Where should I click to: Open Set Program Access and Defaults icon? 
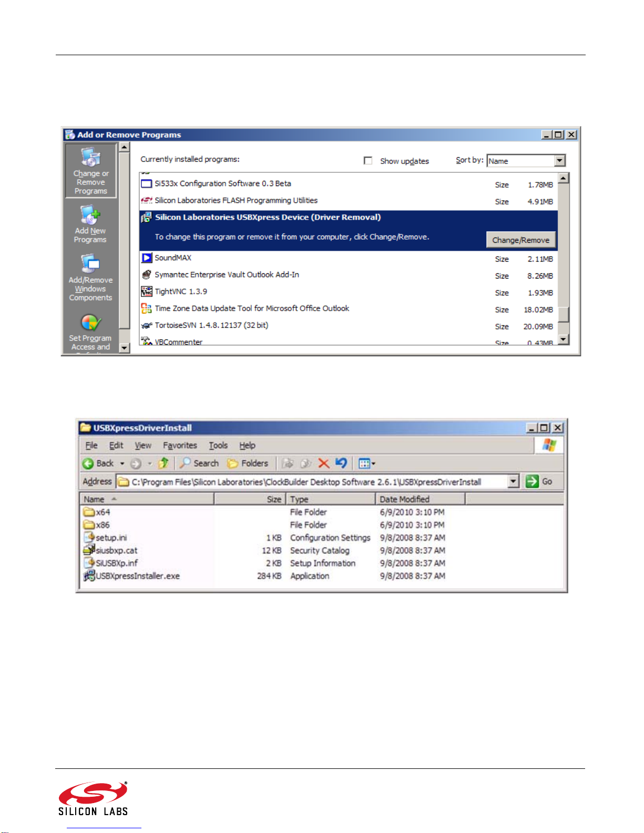tap(90, 323)
